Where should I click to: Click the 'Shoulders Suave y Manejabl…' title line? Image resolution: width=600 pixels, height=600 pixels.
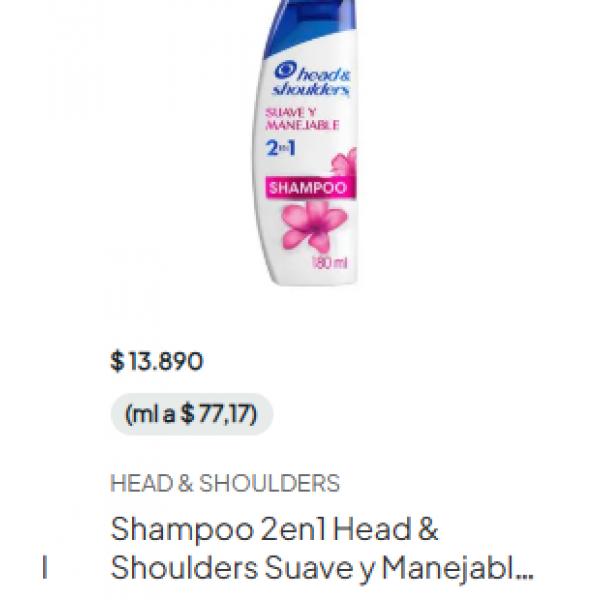click(x=322, y=568)
